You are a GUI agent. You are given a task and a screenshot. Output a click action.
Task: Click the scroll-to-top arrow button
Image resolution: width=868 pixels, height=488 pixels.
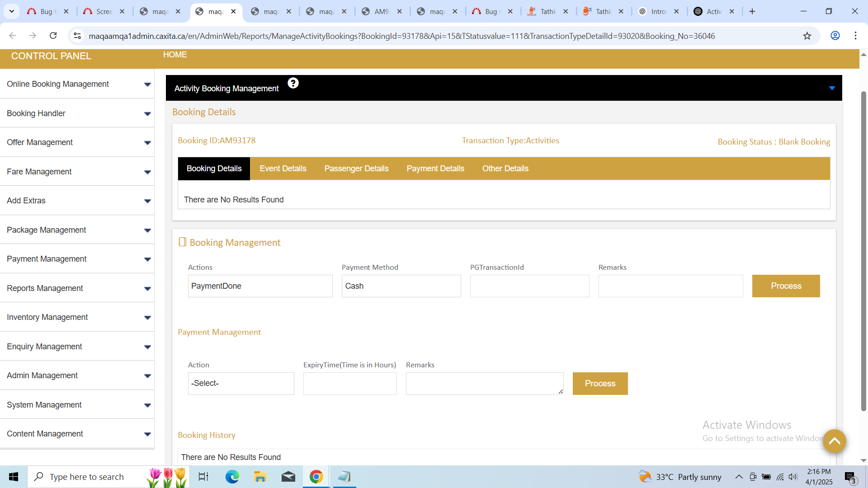834,441
